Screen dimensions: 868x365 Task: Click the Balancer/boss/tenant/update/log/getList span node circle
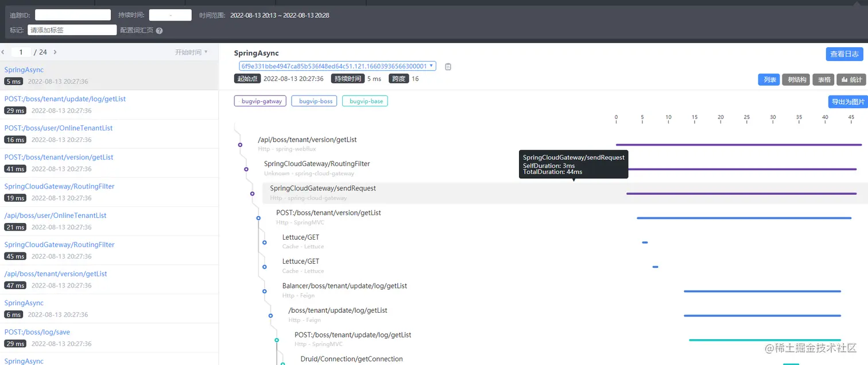click(265, 291)
